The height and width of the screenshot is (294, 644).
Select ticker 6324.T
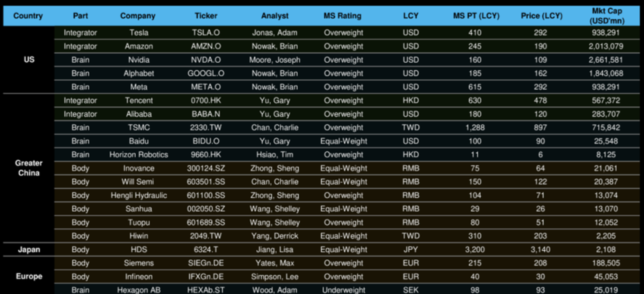(206, 250)
